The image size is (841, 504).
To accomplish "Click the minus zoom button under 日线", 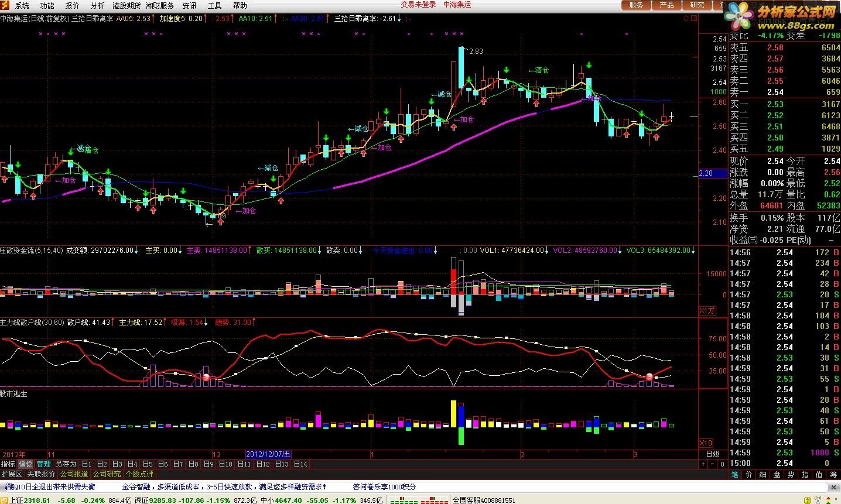I will [x=713, y=464].
